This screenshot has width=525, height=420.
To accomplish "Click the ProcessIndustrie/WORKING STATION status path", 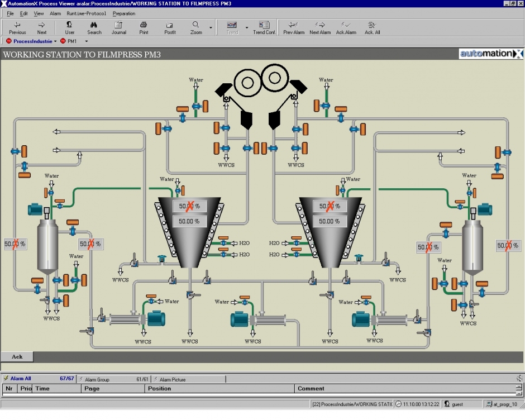I will 351,404.
